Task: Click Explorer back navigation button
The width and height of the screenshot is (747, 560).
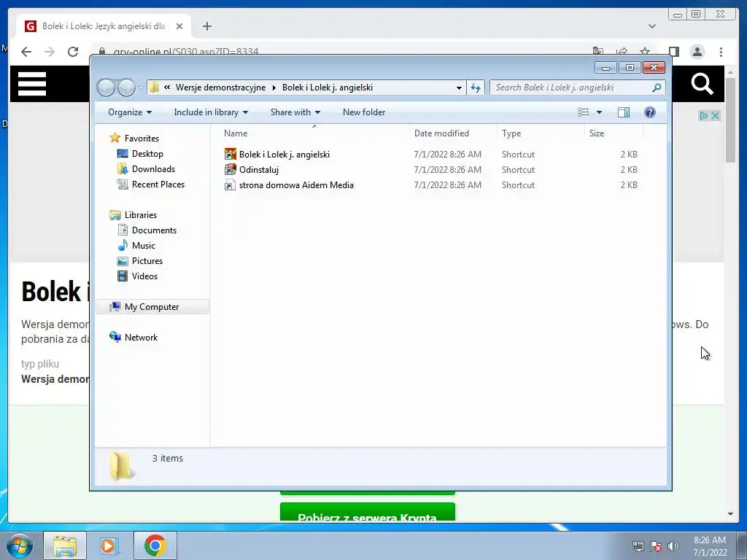Action: (x=107, y=87)
